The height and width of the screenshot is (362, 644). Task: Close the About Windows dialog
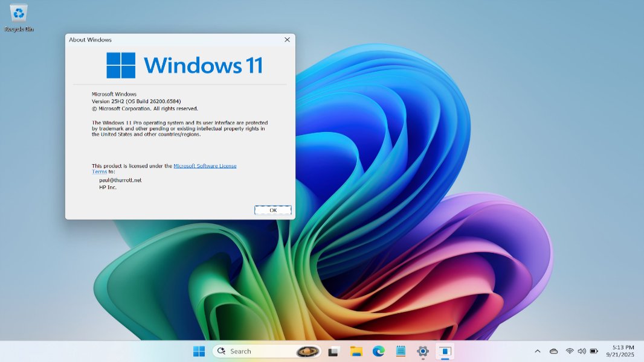click(x=287, y=39)
